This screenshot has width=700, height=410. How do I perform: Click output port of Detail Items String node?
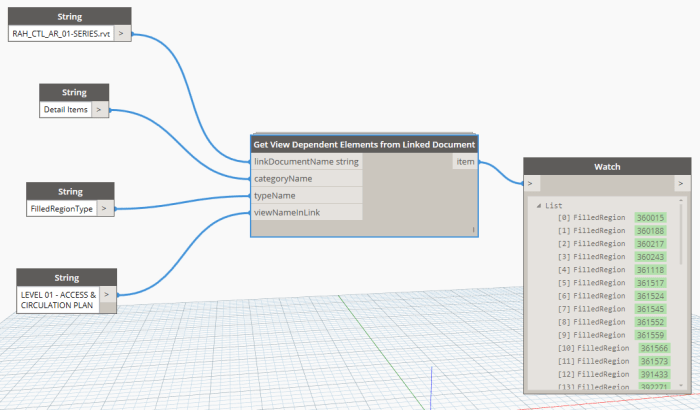[99, 109]
